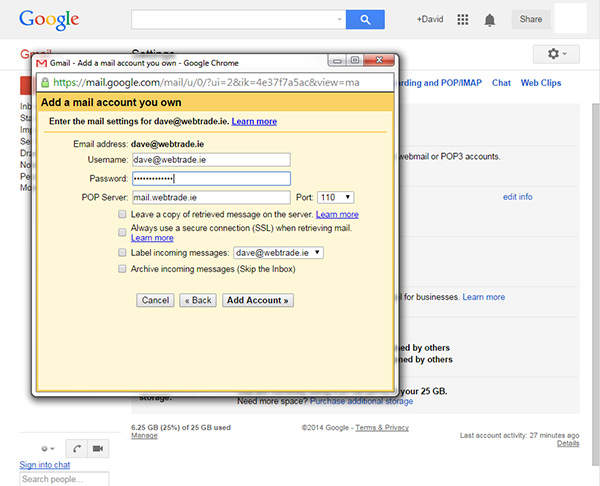Click Learn more under SSL option
The height and width of the screenshot is (486, 600).
pos(152,238)
